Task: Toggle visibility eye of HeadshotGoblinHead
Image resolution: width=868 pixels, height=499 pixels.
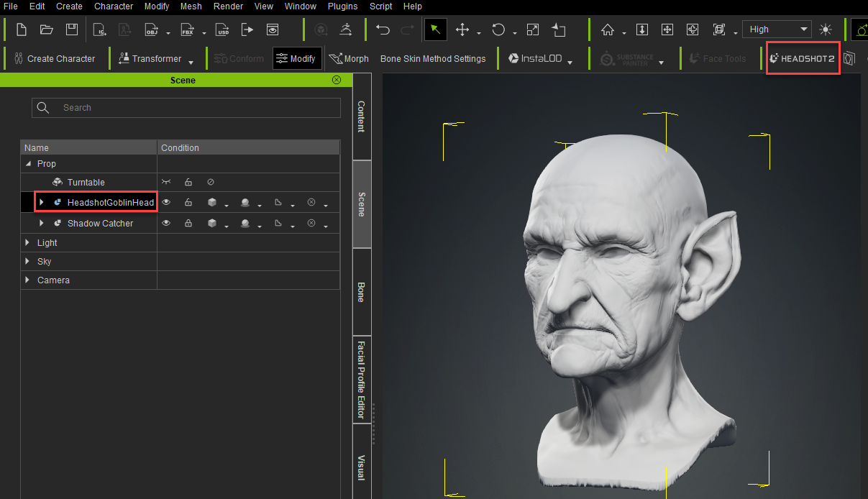Action: [166, 203]
